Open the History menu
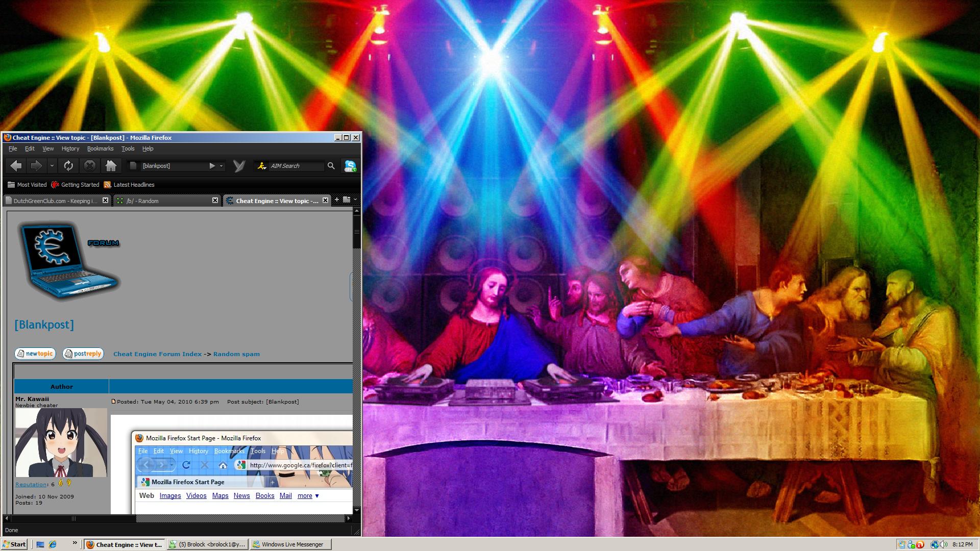The image size is (980, 551). tap(70, 148)
